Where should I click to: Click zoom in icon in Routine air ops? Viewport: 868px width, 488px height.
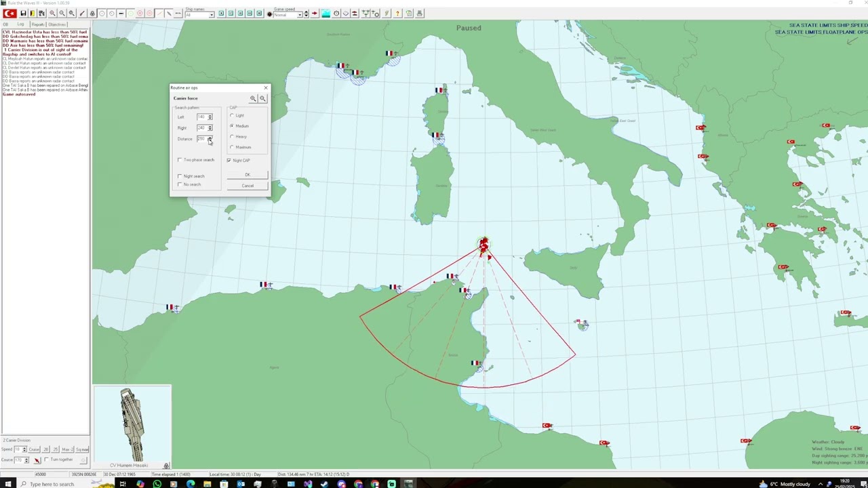[253, 98]
